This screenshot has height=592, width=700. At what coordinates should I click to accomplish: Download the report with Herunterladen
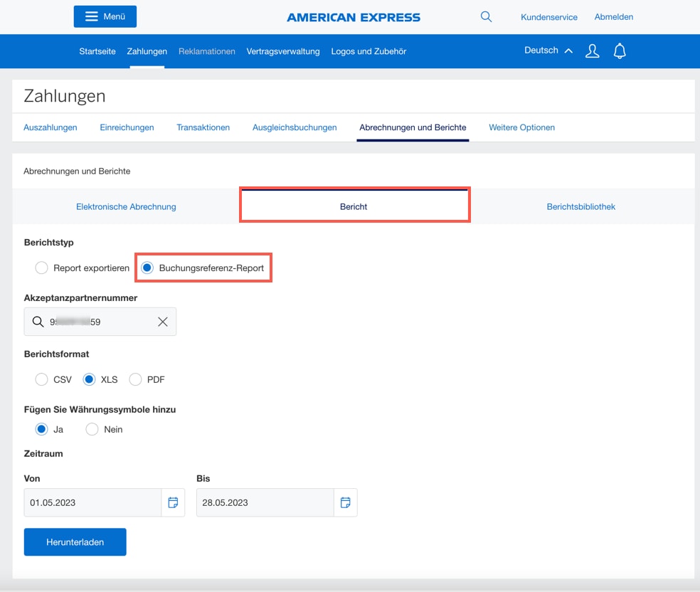click(75, 541)
